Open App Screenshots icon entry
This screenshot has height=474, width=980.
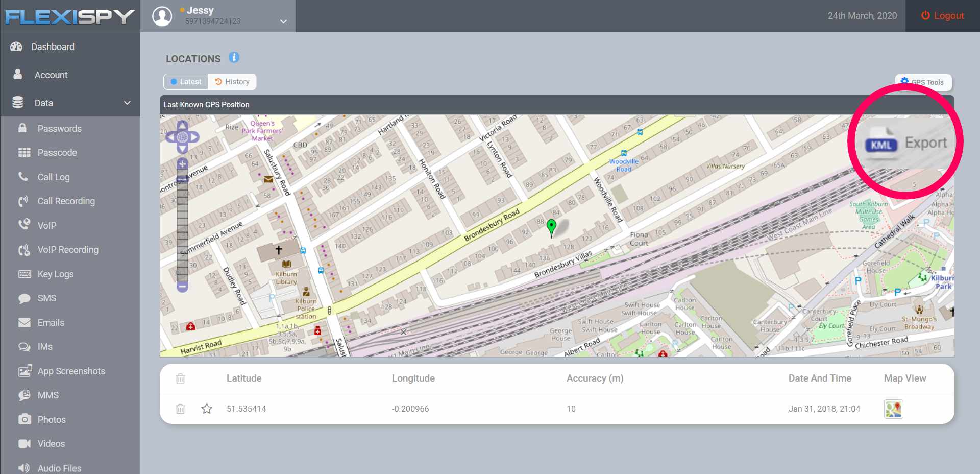point(24,371)
